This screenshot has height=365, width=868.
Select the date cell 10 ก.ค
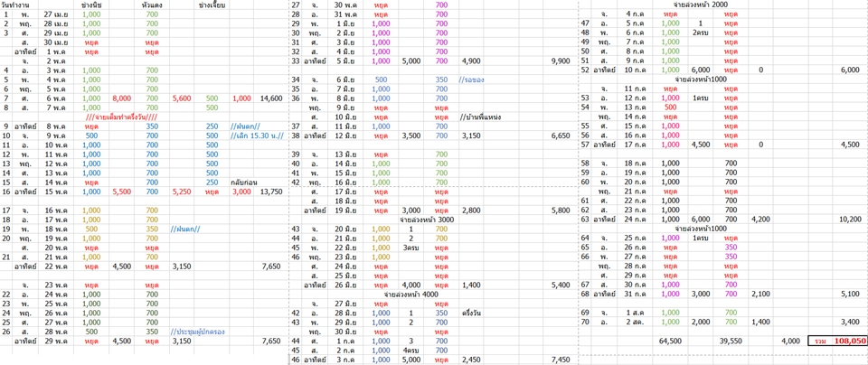pyautogui.click(x=636, y=70)
